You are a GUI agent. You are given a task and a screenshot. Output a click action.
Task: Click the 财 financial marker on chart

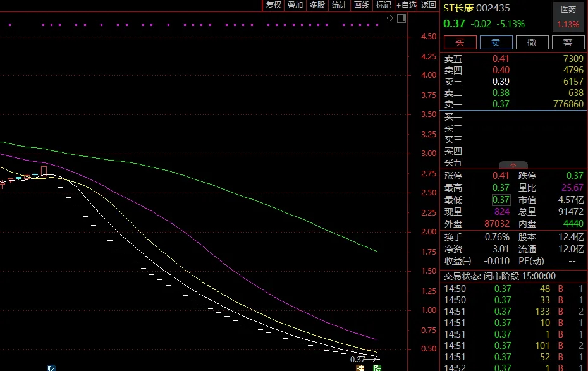point(51,368)
